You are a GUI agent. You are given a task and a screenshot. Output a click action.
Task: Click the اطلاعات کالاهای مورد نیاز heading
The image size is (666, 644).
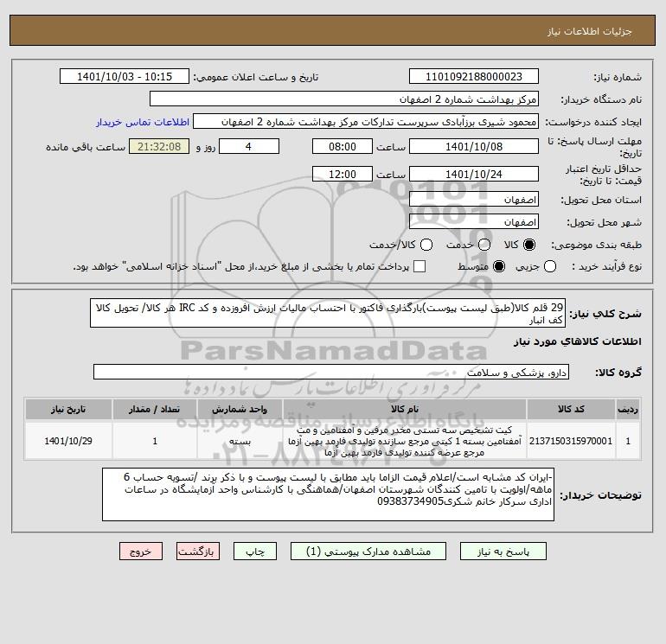tap(578, 341)
